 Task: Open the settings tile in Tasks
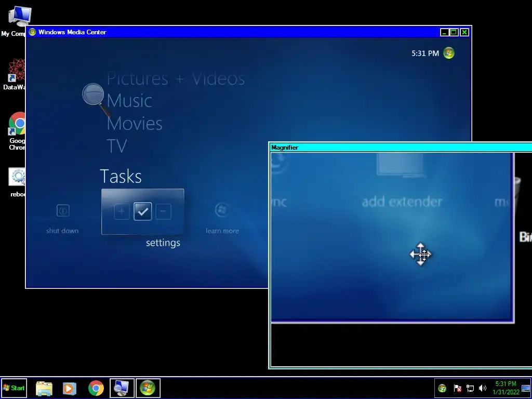(142, 212)
